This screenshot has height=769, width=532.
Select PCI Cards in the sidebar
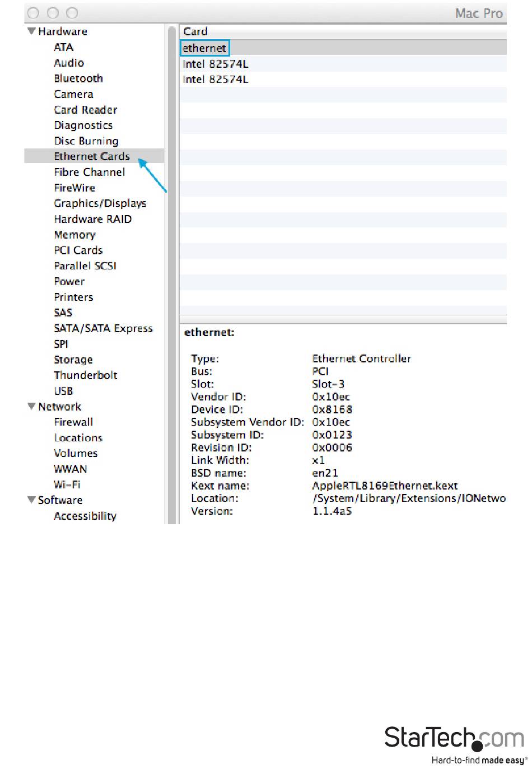click(78, 250)
